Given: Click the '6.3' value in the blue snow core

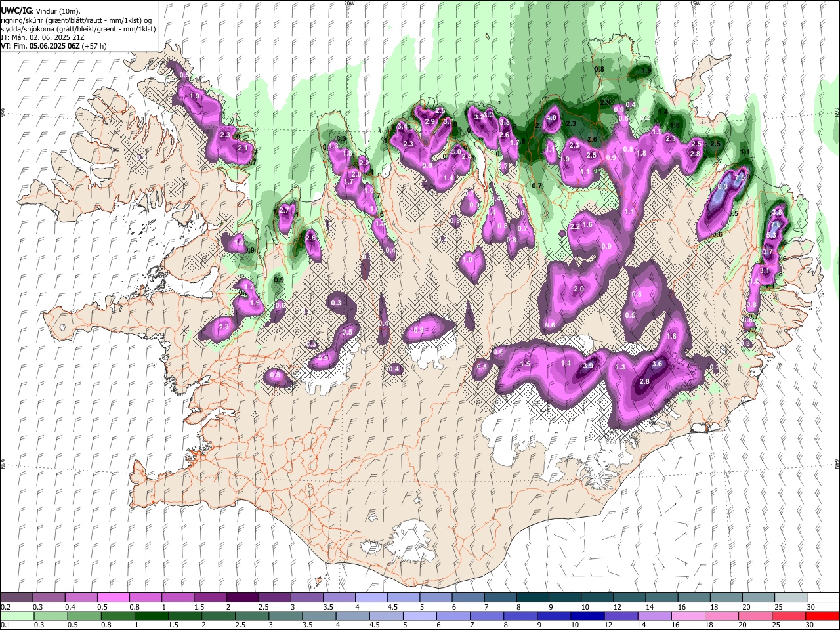Looking at the screenshot, I should [x=723, y=187].
